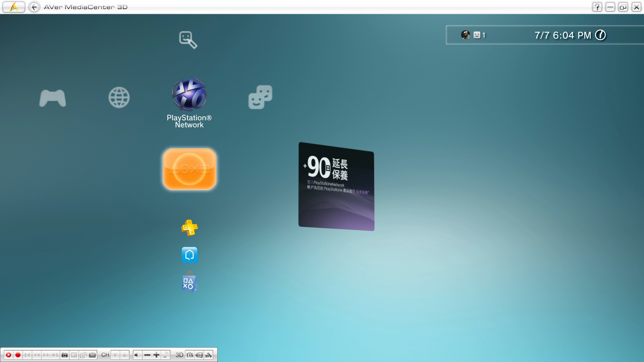Open the +90 extended warranty promo card
Screen dimensions: 644x362
[x=336, y=186]
